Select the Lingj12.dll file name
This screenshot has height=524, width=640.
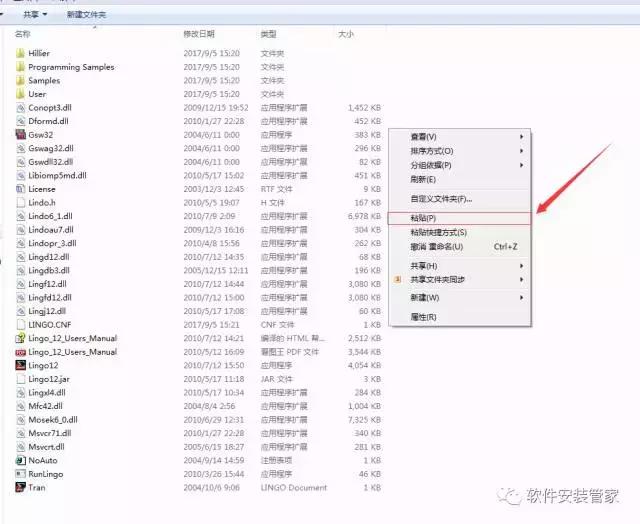[x=47, y=311]
